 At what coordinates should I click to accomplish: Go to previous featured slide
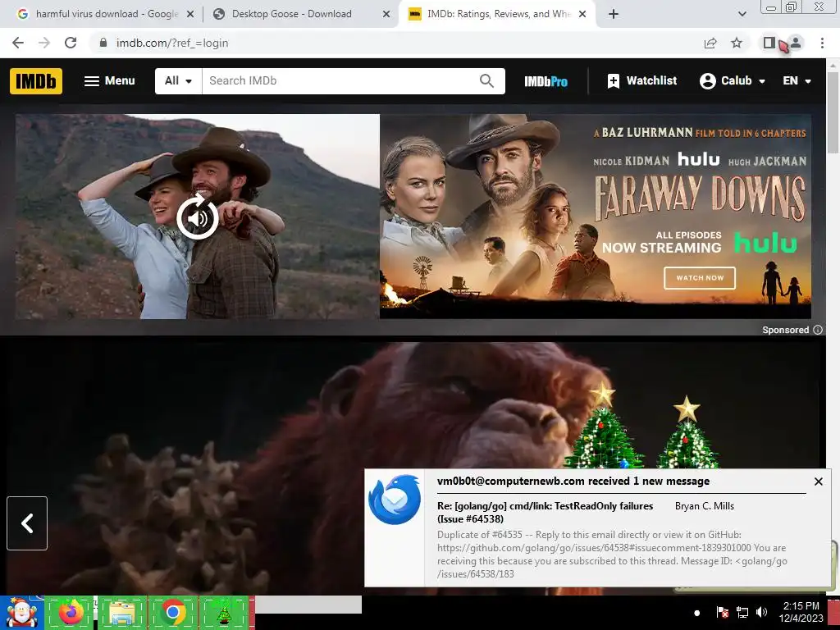coord(27,523)
